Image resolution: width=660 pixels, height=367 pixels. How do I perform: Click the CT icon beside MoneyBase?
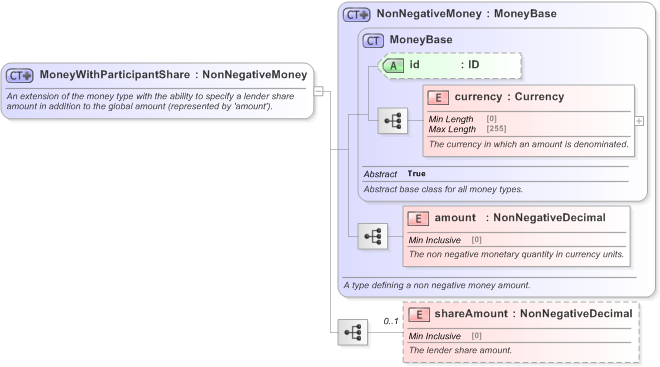coord(373,41)
